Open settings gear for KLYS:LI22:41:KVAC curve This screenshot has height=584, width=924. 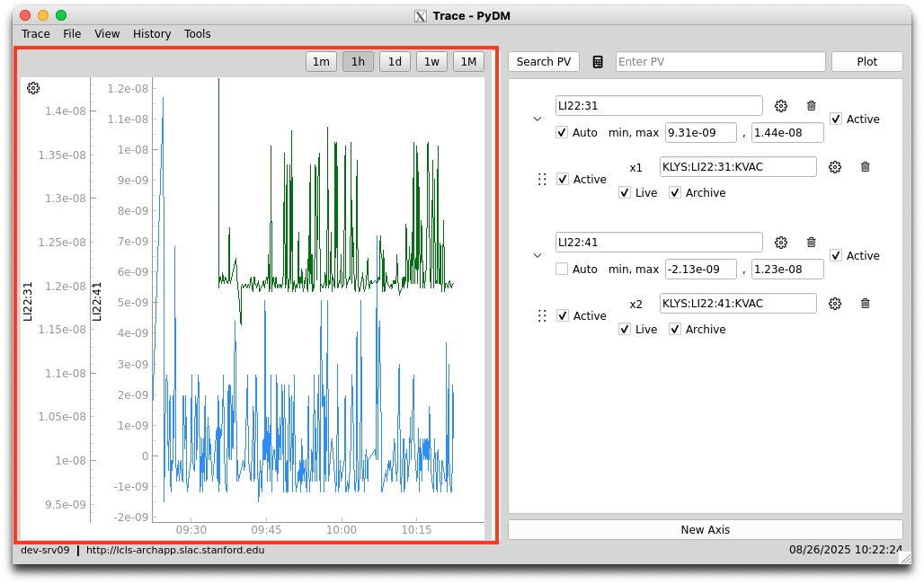(835, 304)
